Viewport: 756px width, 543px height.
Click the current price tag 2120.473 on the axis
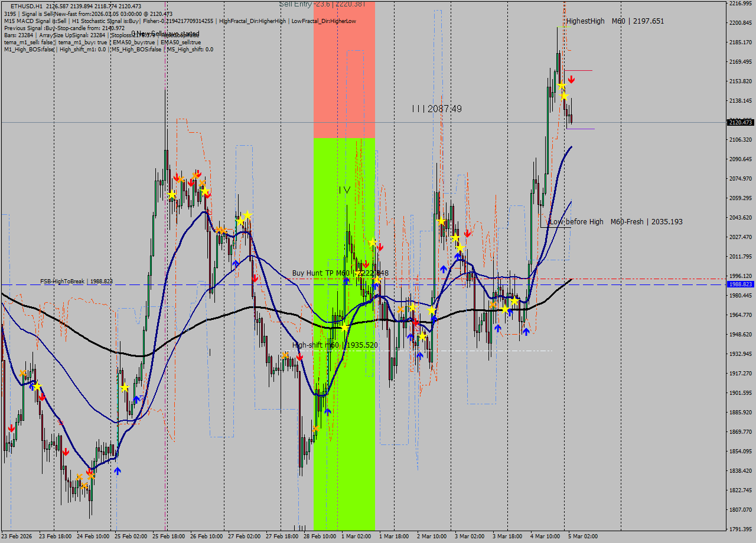click(739, 123)
